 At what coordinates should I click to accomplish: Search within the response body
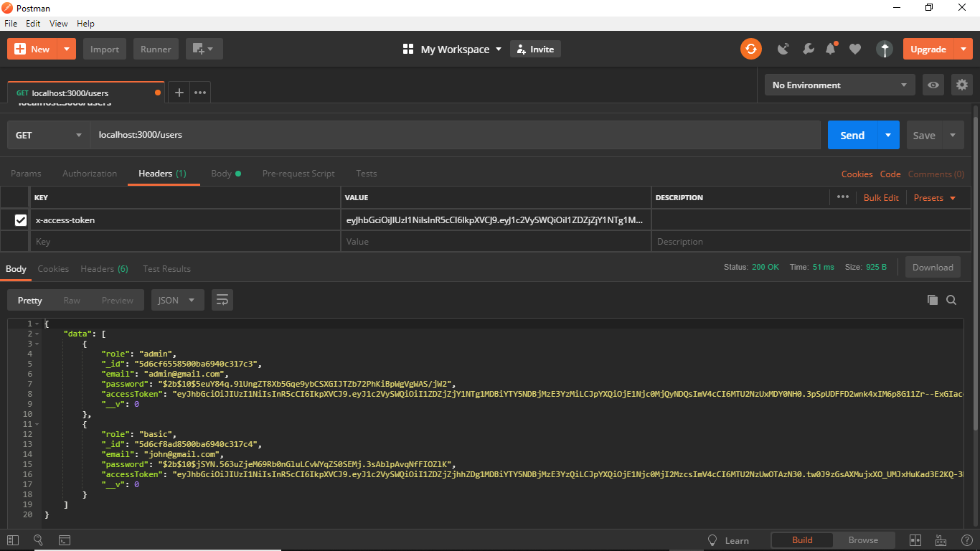(x=951, y=300)
